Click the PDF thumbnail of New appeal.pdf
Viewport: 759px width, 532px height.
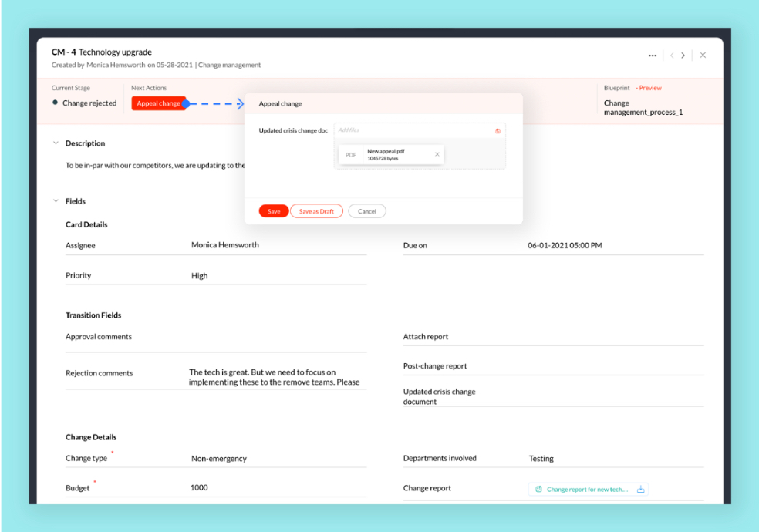[x=351, y=155]
